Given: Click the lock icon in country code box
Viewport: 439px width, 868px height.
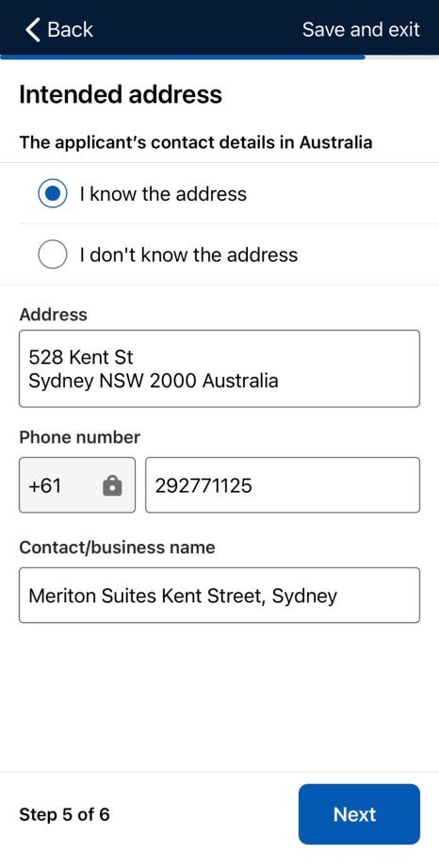Looking at the screenshot, I should point(112,485).
